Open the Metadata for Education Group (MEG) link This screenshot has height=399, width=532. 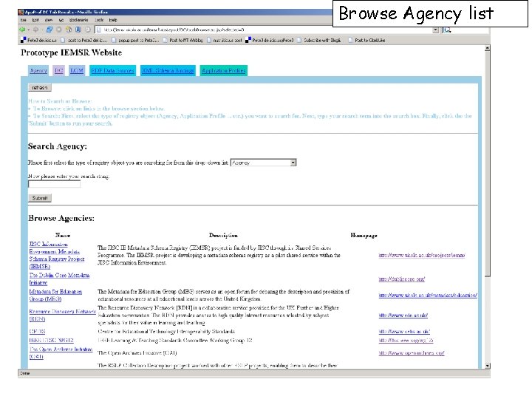(x=55, y=295)
